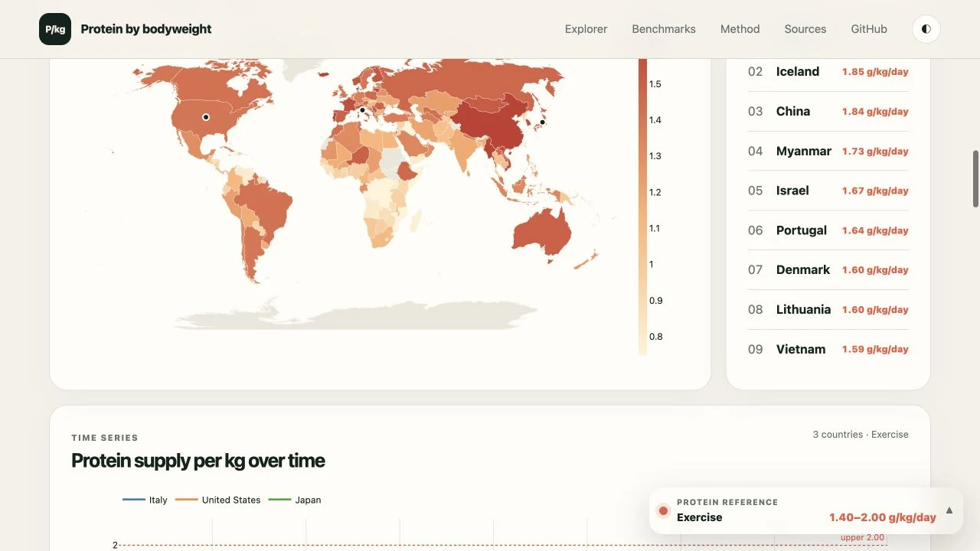Expand the Protein Reference panel arrow
Image resolution: width=980 pixels, height=551 pixels.
949,510
